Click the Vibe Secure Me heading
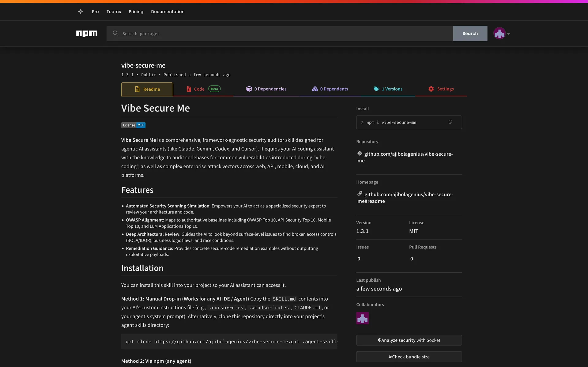 (x=156, y=108)
